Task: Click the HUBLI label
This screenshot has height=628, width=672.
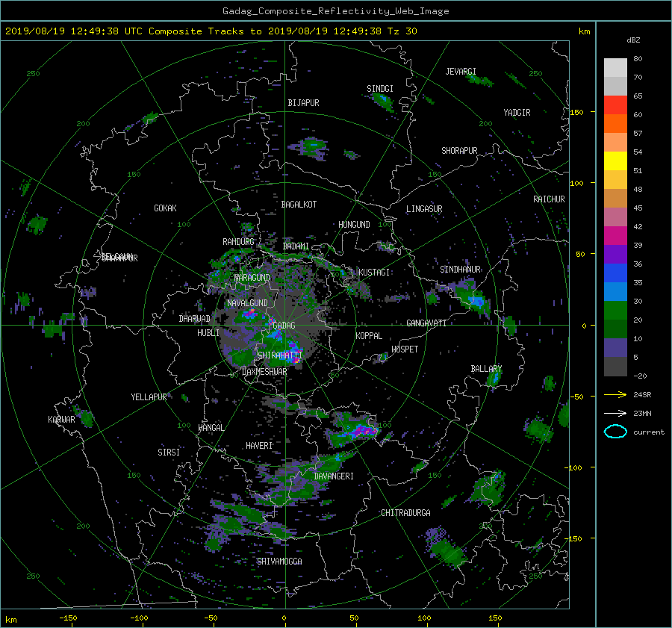Action: pos(208,333)
